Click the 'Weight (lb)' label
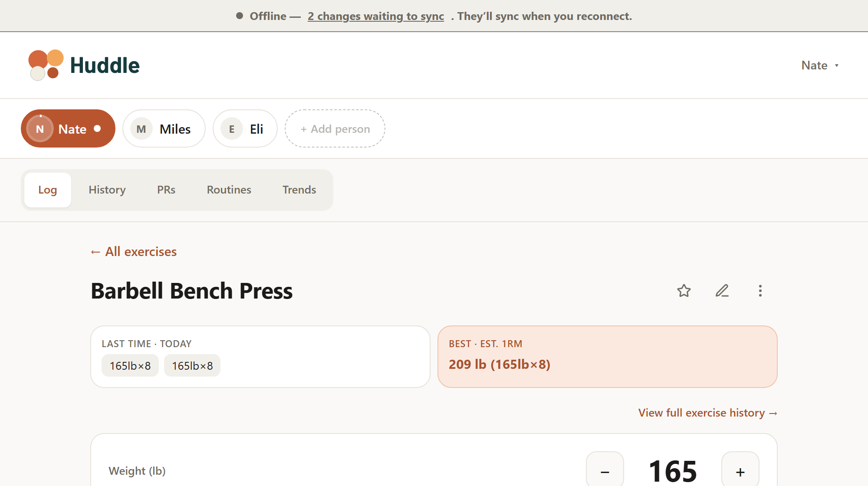Viewport: 868px width, 486px height. [137, 471]
